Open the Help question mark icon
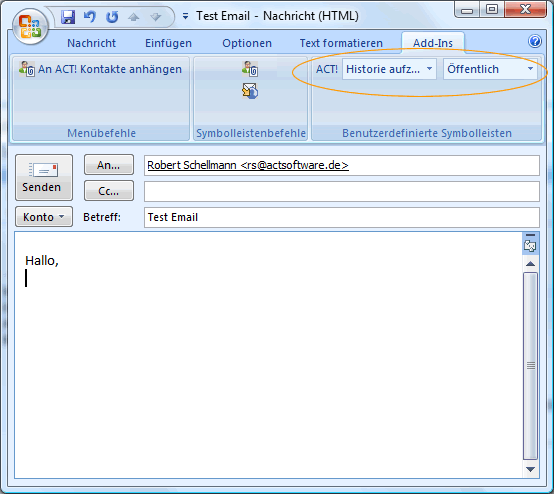Screen dimensions: 554x494 [x=535, y=41]
